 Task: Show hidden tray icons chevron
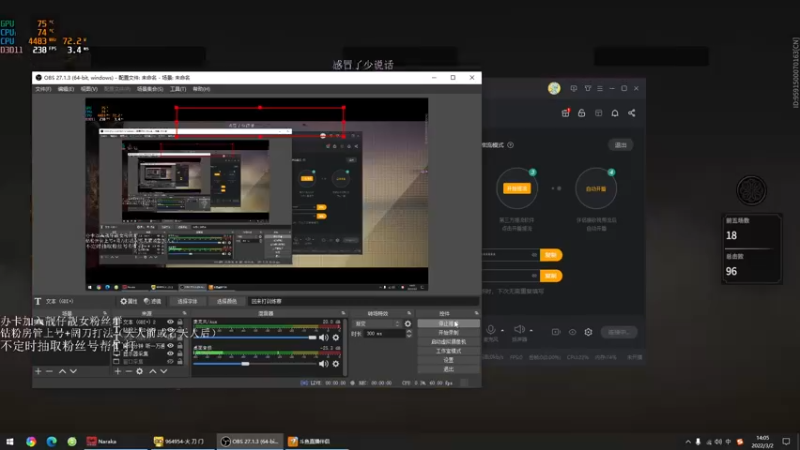pyautogui.click(x=688, y=442)
